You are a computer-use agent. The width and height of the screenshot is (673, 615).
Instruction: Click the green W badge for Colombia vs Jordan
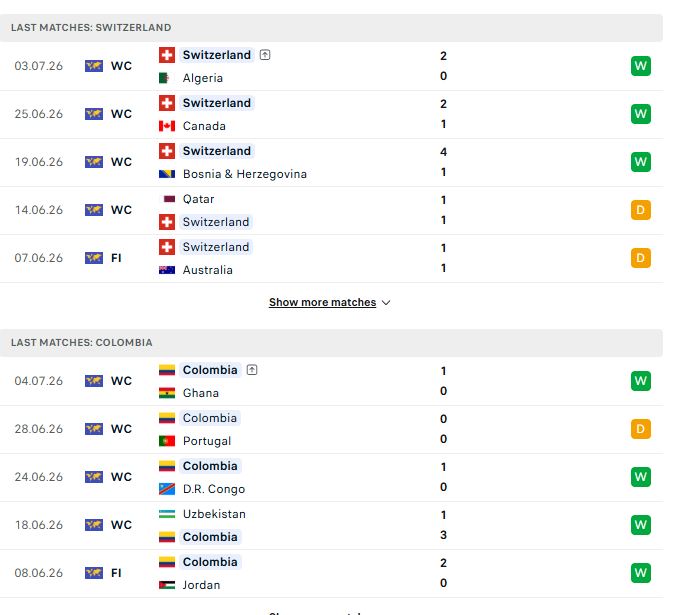click(x=641, y=573)
